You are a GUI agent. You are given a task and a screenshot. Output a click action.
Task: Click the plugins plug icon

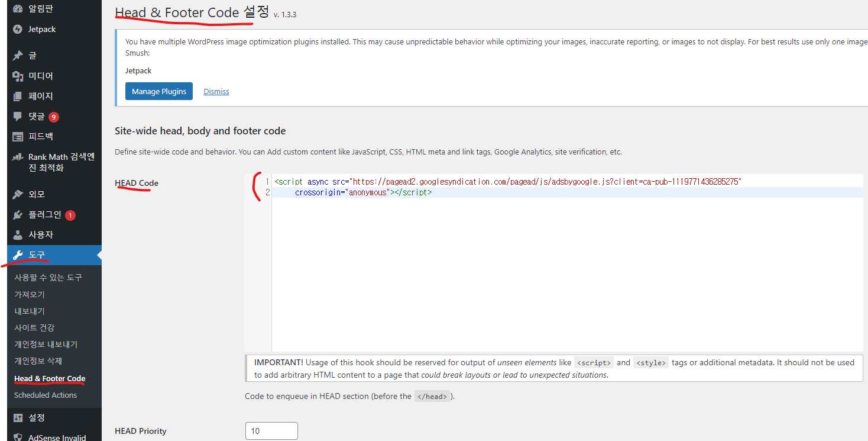18,214
